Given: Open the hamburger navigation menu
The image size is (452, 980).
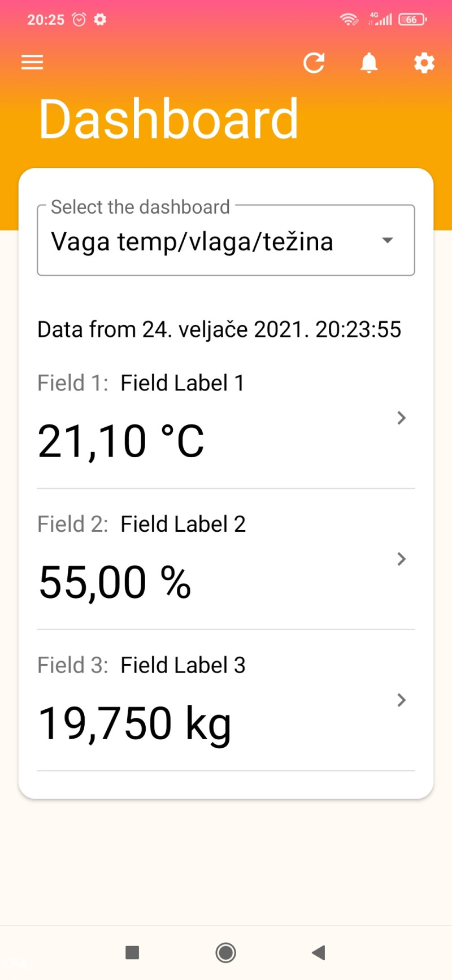Looking at the screenshot, I should click(x=32, y=62).
